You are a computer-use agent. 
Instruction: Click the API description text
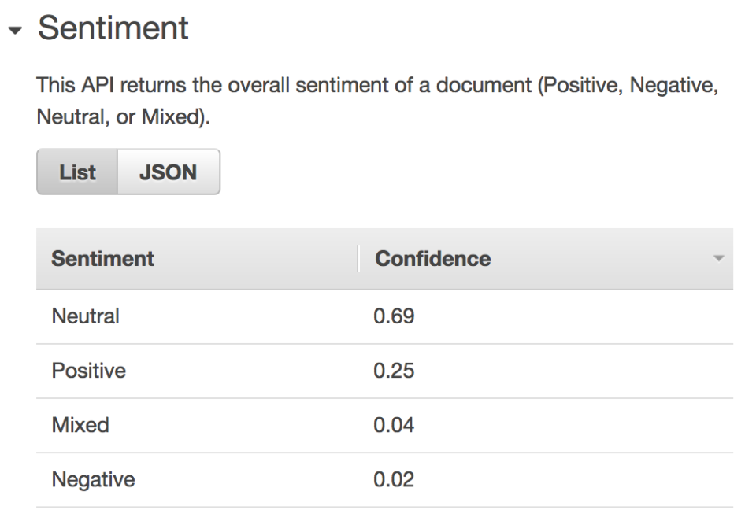click(x=377, y=101)
